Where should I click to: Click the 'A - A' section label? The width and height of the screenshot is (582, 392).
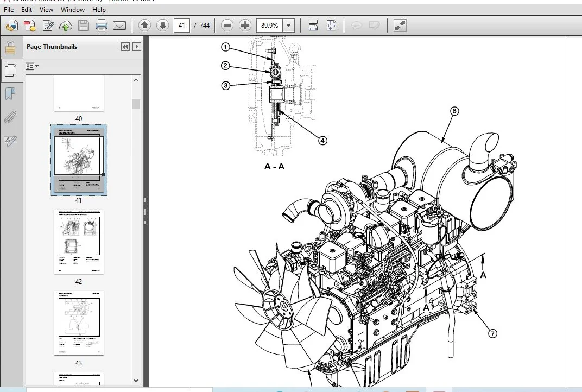274,166
